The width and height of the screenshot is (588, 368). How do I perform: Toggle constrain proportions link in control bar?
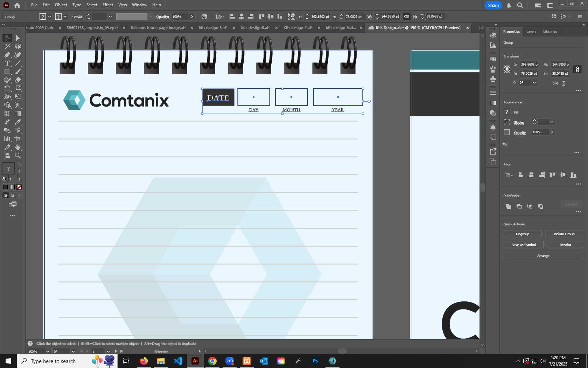coord(407,16)
